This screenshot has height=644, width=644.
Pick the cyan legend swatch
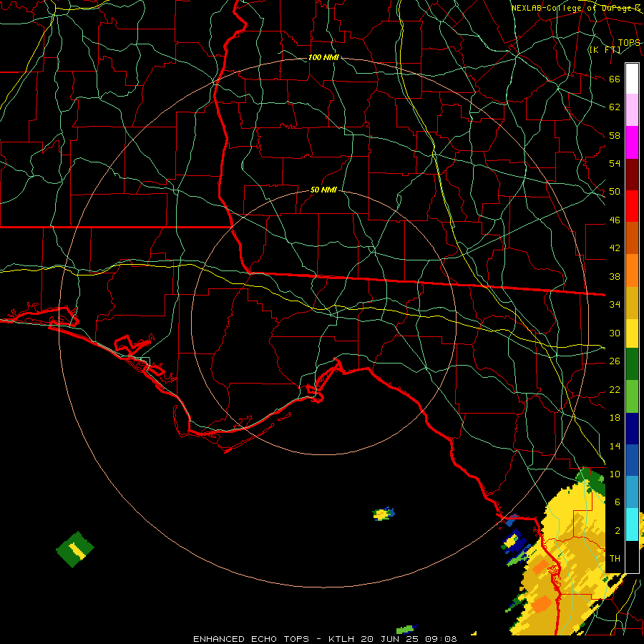(632, 525)
